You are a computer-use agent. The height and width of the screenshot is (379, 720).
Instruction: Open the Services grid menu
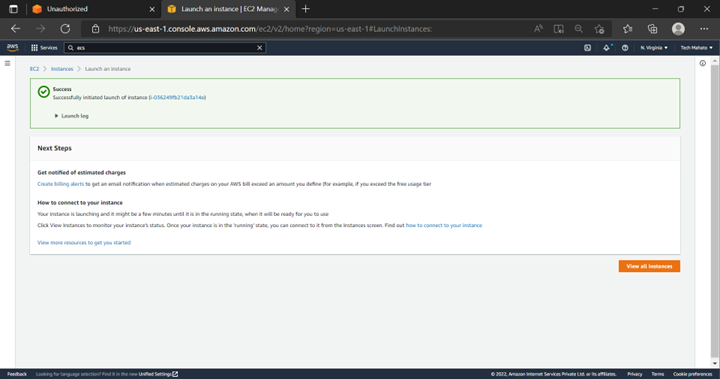tap(44, 48)
